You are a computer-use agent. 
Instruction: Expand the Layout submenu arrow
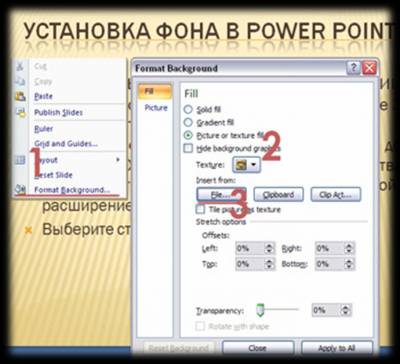click(x=118, y=160)
